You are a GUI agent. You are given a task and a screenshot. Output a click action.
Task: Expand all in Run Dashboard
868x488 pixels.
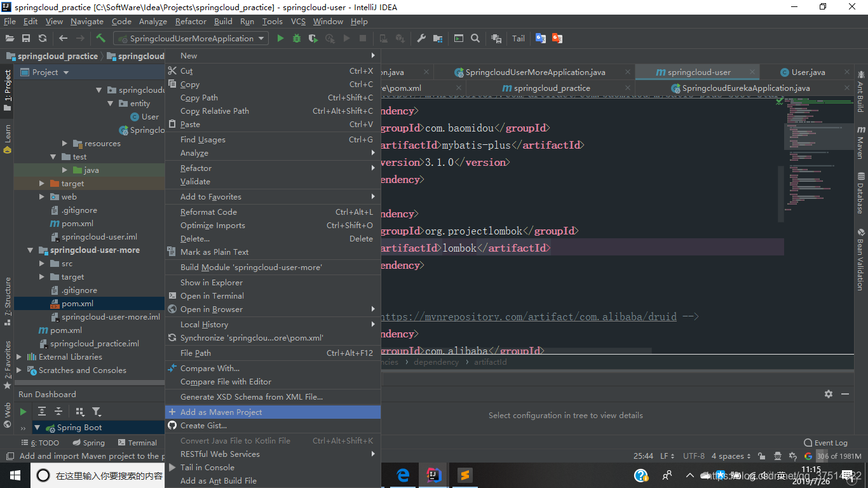point(42,412)
